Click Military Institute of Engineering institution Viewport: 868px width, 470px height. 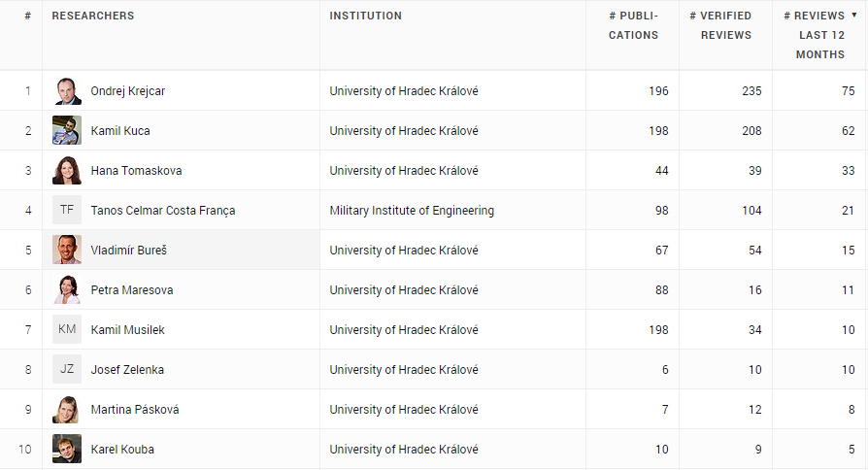point(412,211)
